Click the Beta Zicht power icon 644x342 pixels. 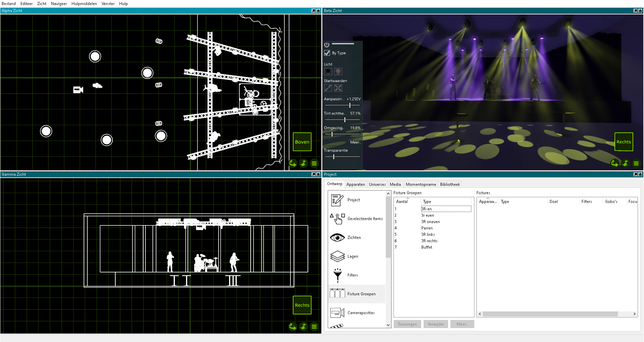pyautogui.click(x=327, y=45)
